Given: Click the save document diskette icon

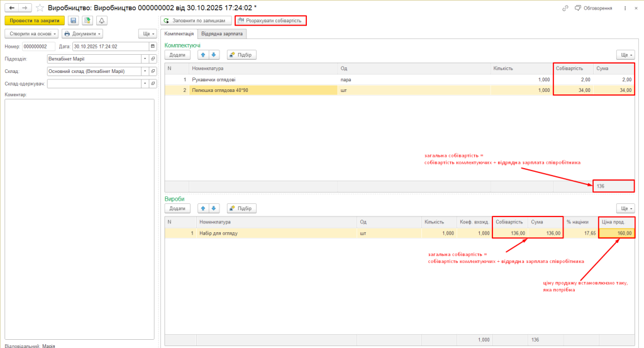Looking at the screenshot, I should [x=74, y=20].
